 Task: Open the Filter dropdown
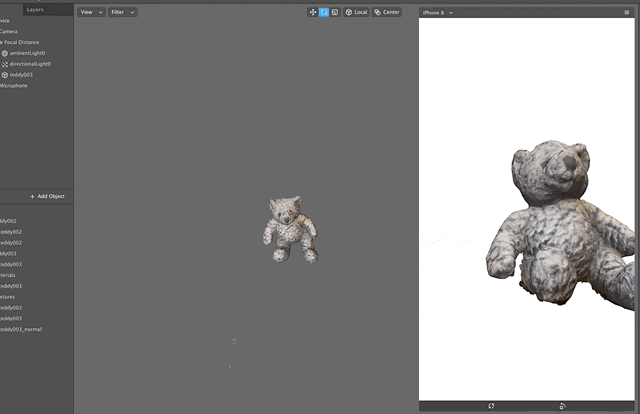(x=122, y=12)
